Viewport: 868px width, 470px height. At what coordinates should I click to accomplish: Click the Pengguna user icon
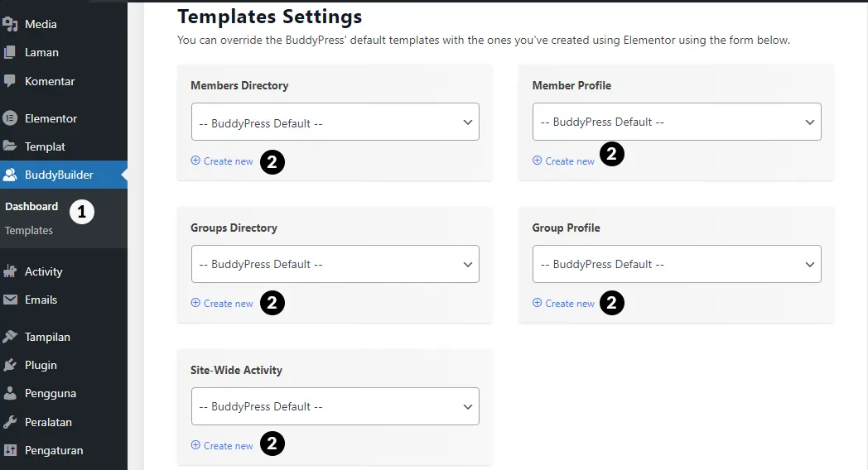coord(10,393)
